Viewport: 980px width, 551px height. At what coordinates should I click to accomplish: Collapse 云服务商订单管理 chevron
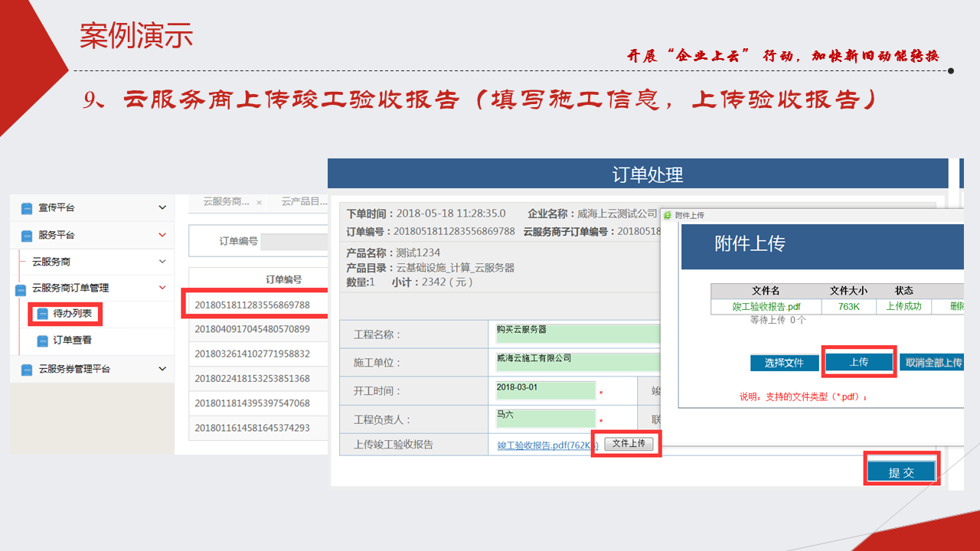162,288
